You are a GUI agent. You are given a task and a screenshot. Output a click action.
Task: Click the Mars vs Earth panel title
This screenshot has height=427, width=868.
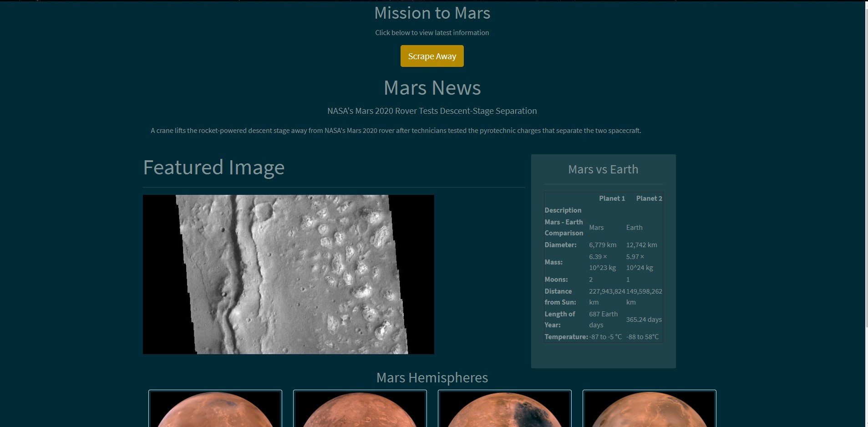(603, 169)
